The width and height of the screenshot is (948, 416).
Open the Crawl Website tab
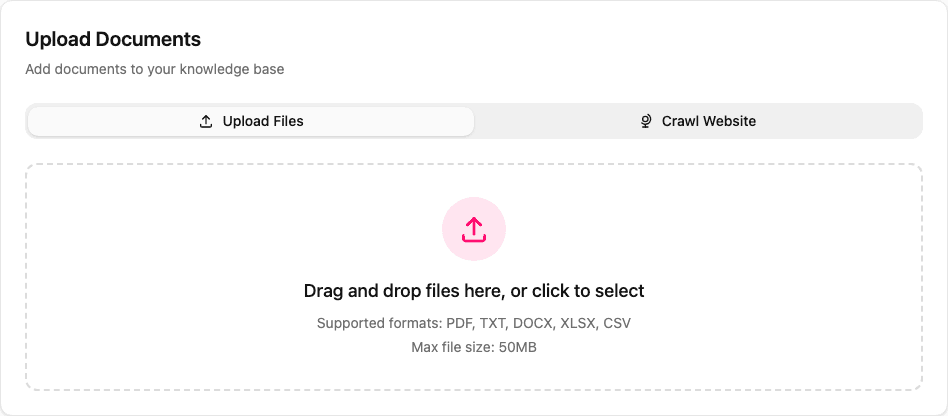[x=698, y=121]
